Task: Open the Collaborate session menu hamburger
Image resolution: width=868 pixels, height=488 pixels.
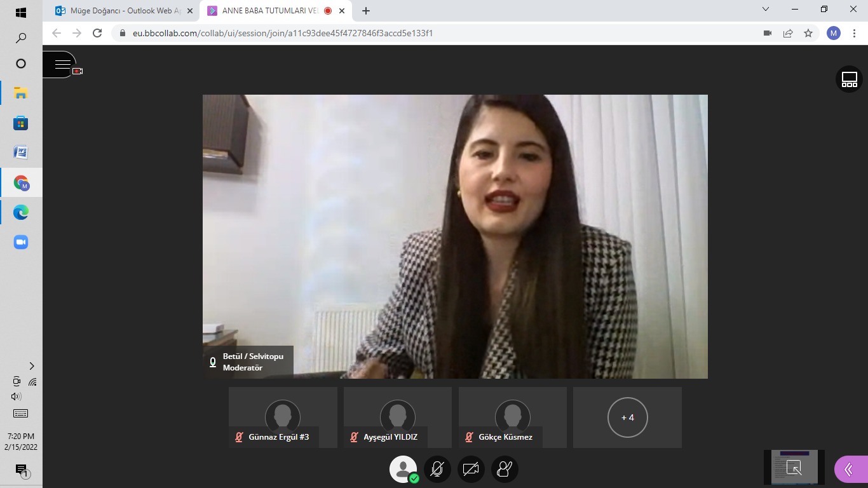Action: click(x=62, y=64)
